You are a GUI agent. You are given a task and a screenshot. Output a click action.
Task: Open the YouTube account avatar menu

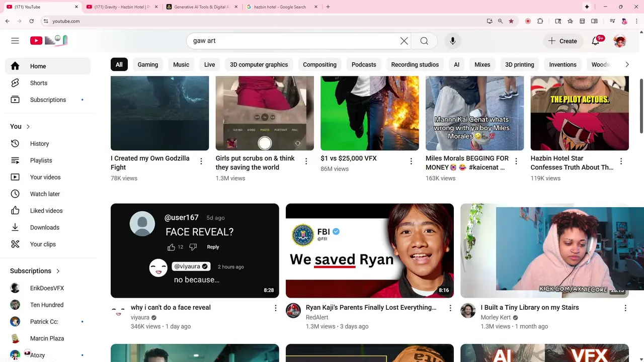click(x=620, y=41)
